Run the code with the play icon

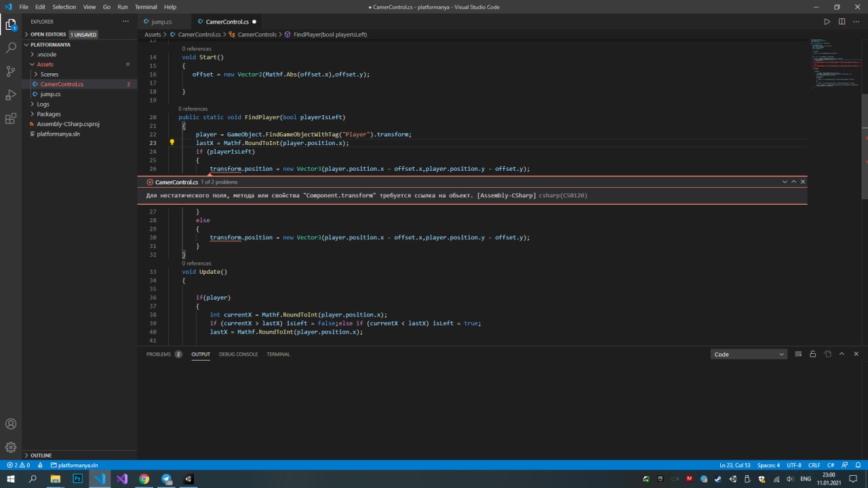tap(827, 22)
